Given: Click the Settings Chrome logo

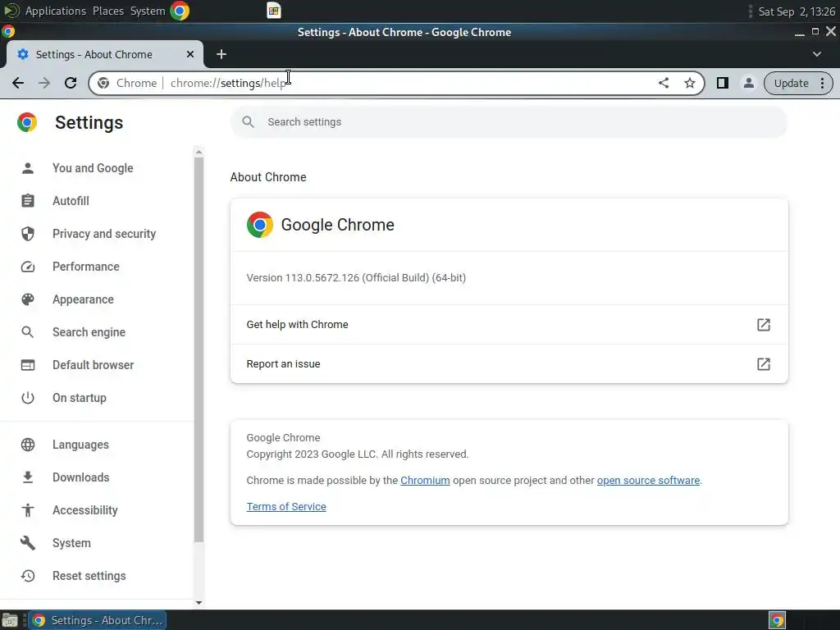Looking at the screenshot, I should (x=27, y=122).
